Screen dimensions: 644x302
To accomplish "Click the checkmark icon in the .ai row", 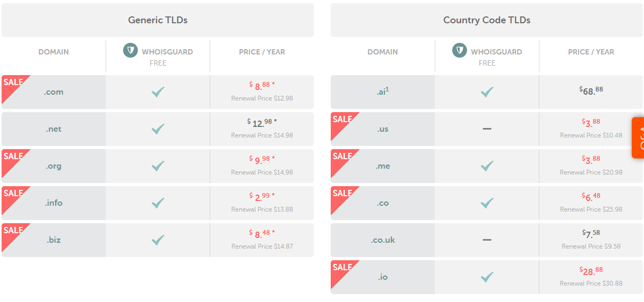I will coord(487,92).
